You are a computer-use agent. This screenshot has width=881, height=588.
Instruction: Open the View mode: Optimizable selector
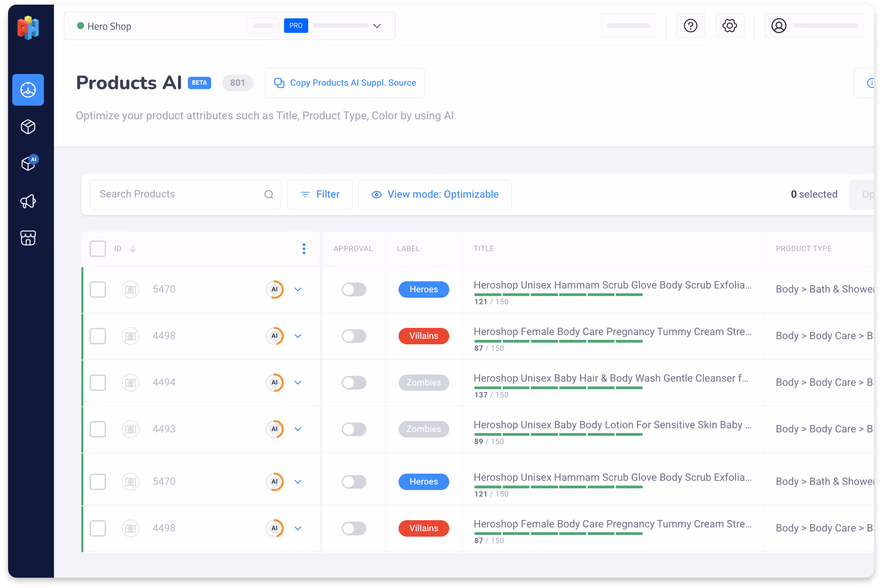[x=435, y=194]
